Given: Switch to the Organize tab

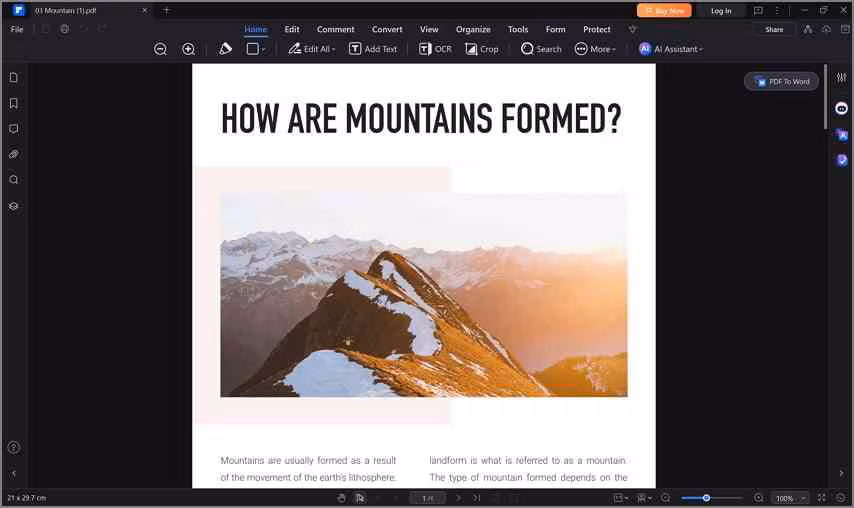Looking at the screenshot, I should (x=473, y=29).
